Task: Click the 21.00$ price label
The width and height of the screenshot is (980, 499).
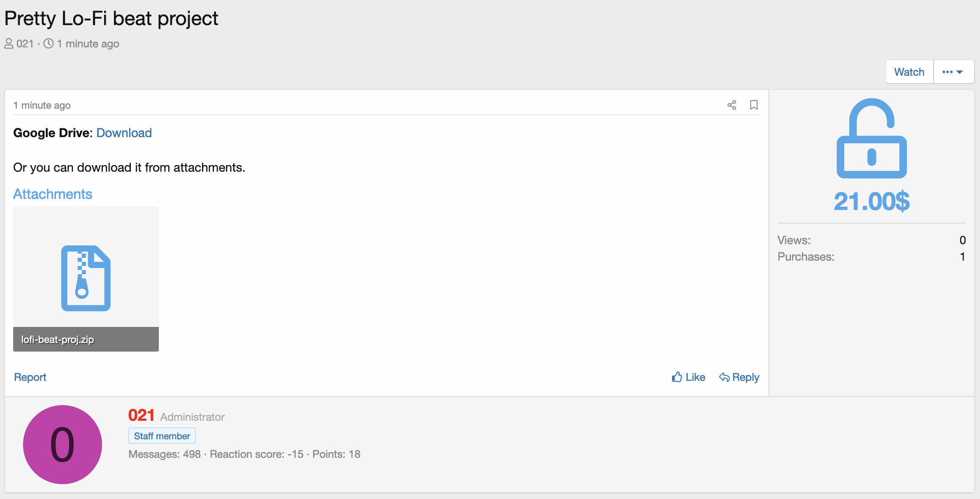Action: (871, 202)
